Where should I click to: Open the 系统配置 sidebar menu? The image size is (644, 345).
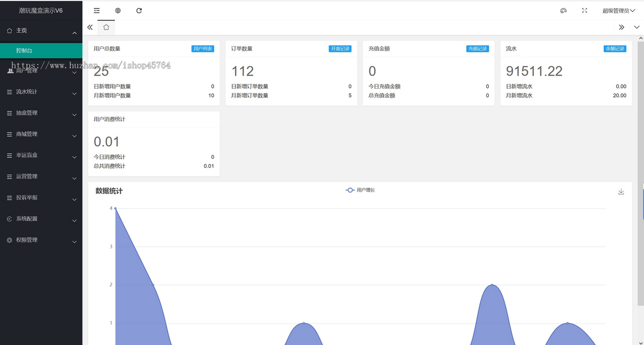[41, 218]
